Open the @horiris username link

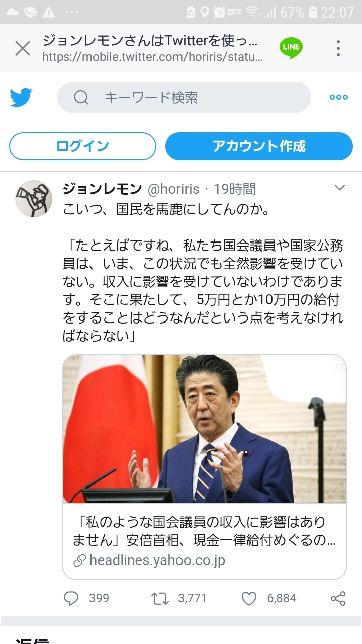pyautogui.click(x=174, y=189)
